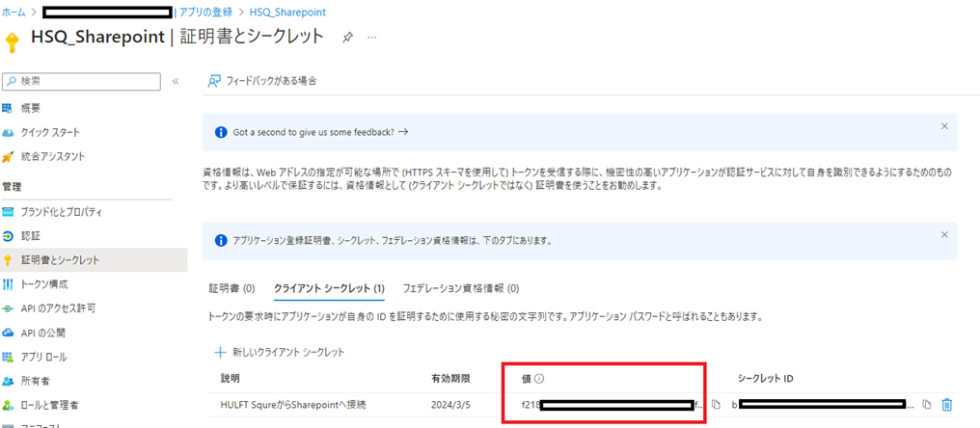Click the 認証 arrow icon
980x428 pixels.
click(x=8, y=236)
